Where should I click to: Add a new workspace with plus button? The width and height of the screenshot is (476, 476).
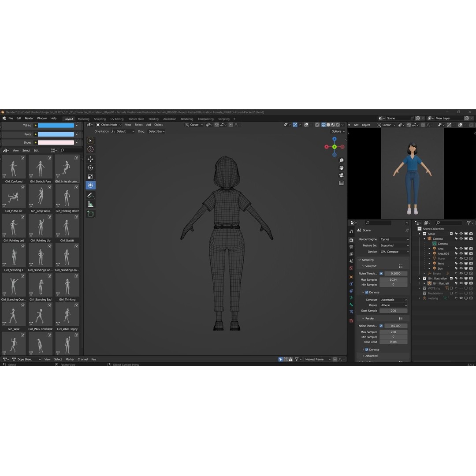pos(234,119)
